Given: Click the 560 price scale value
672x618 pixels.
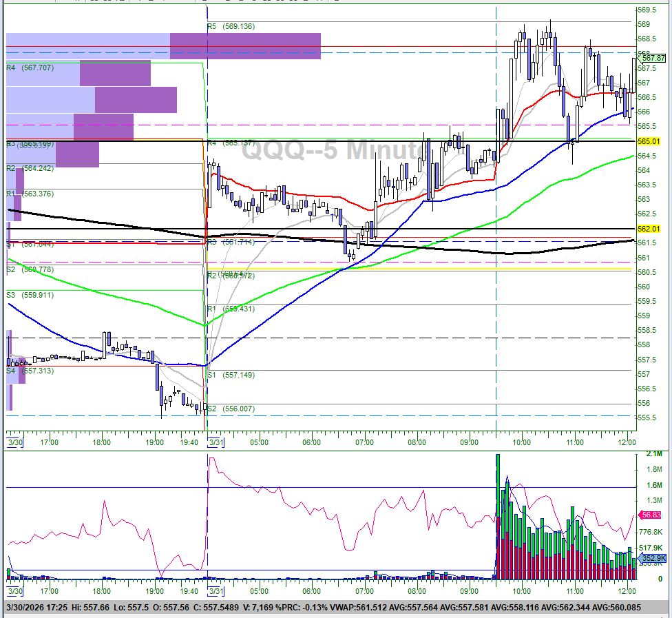Looking at the screenshot, I should 644,287.
